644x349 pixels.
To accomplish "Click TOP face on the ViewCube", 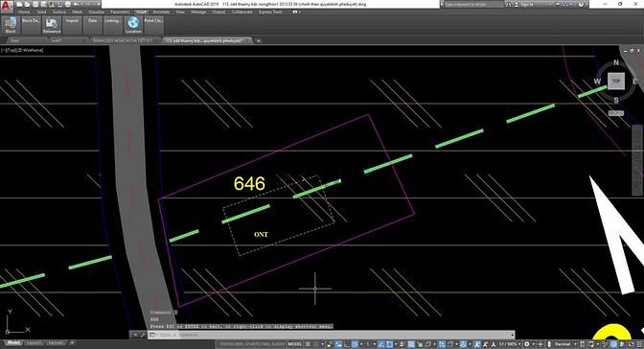I will [x=616, y=81].
